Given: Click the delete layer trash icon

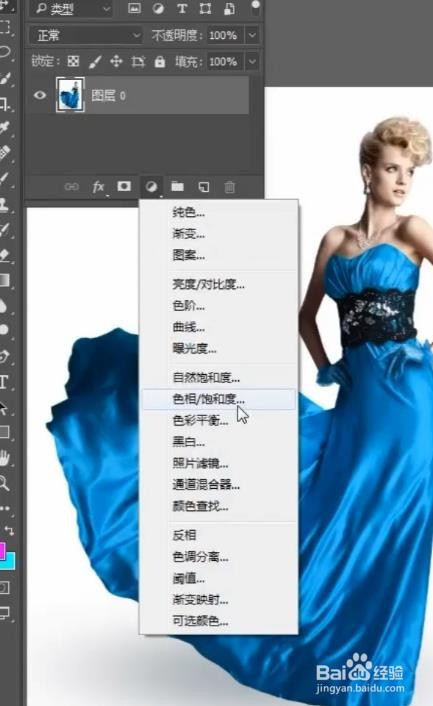Looking at the screenshot, I should 230,187.
